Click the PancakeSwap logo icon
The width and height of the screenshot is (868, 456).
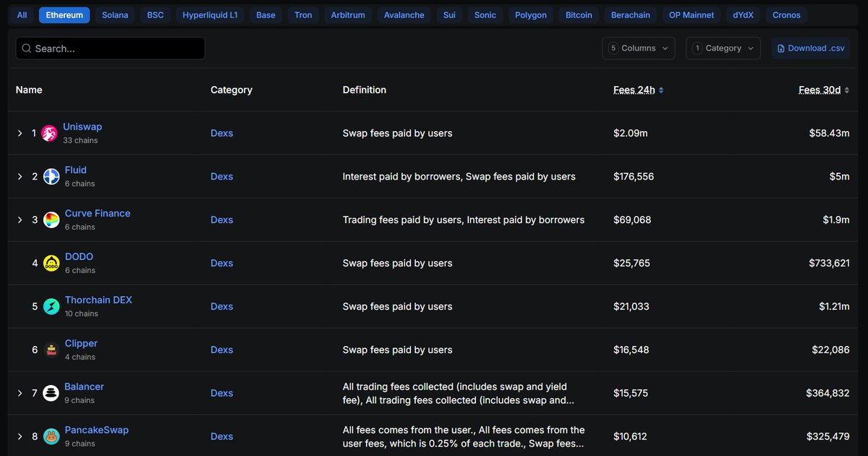[x=51, y=436]
